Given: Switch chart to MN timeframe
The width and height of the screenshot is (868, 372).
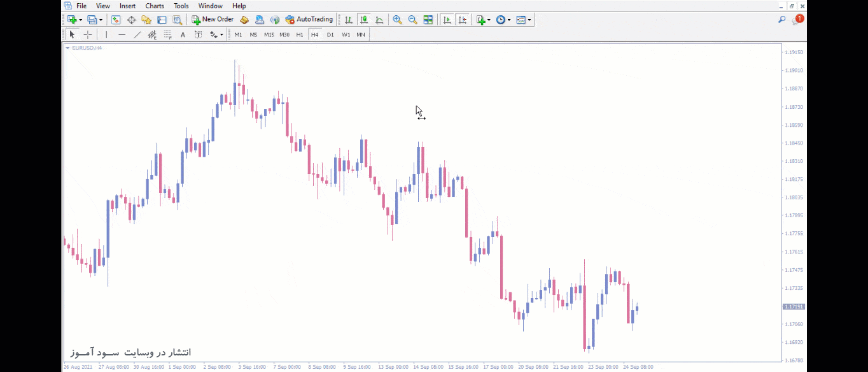Looking at the screenshot, I should point(361,34).
